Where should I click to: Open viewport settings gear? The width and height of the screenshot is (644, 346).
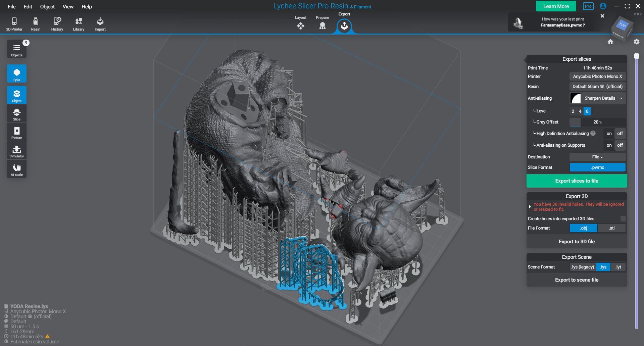[637, 42]
